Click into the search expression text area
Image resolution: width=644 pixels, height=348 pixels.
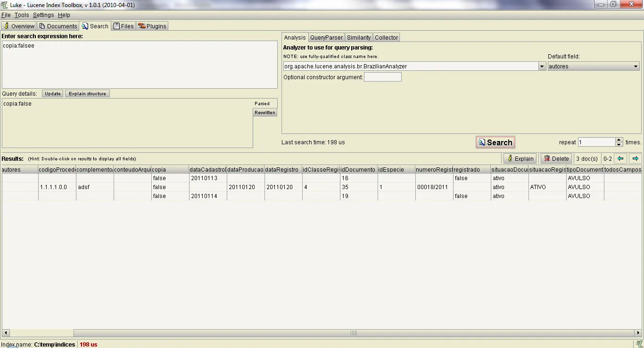140,65
